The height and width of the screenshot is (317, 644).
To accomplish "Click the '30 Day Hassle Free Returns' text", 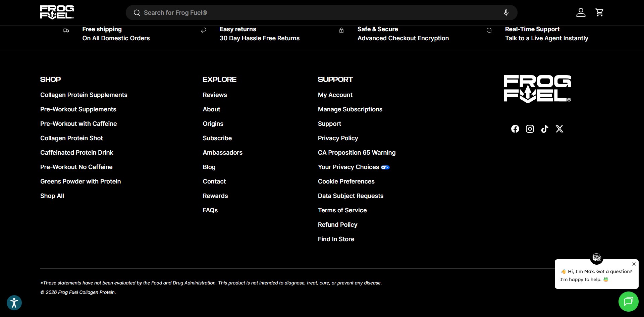I will [x=260, y=38].
